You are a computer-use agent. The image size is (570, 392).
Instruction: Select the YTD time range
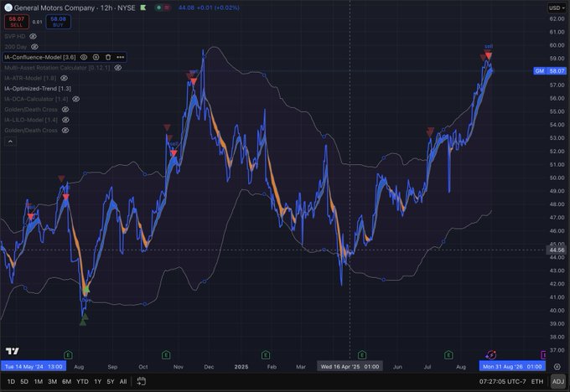(82, 381)
